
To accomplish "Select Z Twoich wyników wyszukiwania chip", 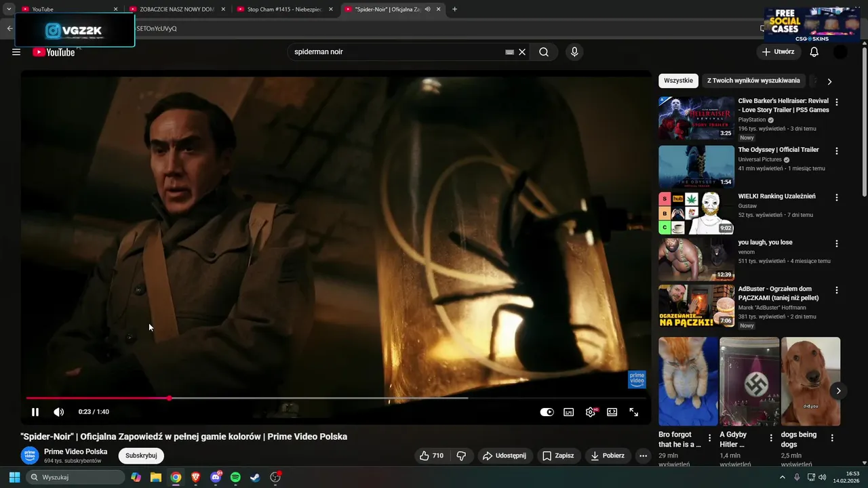I will (x=753, y=81).
